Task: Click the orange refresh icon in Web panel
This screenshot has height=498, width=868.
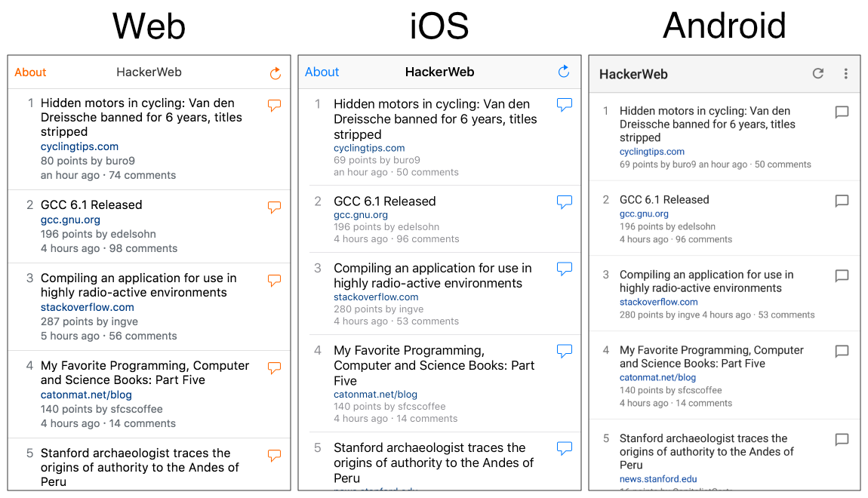Action: [x=275, y=73]
